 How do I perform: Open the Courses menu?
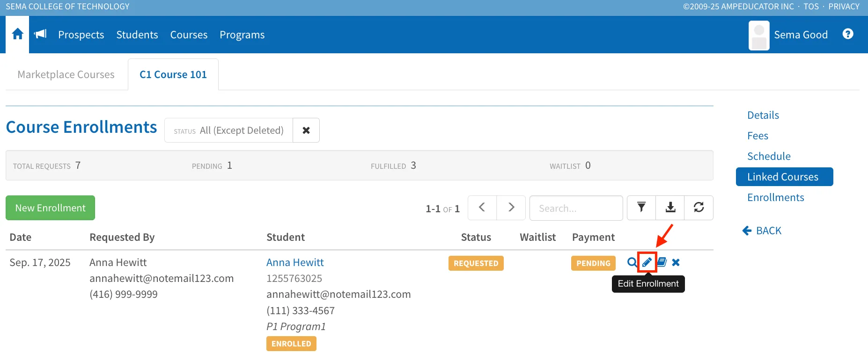189,35
